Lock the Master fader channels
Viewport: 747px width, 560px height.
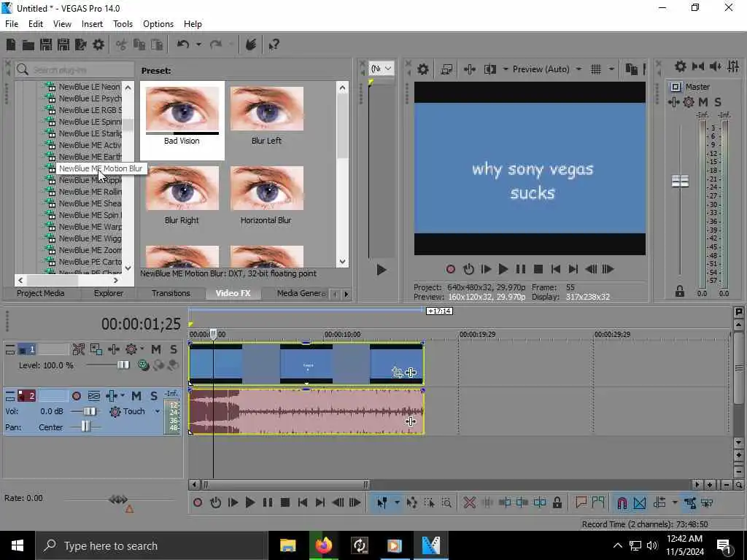coord(680,291)
